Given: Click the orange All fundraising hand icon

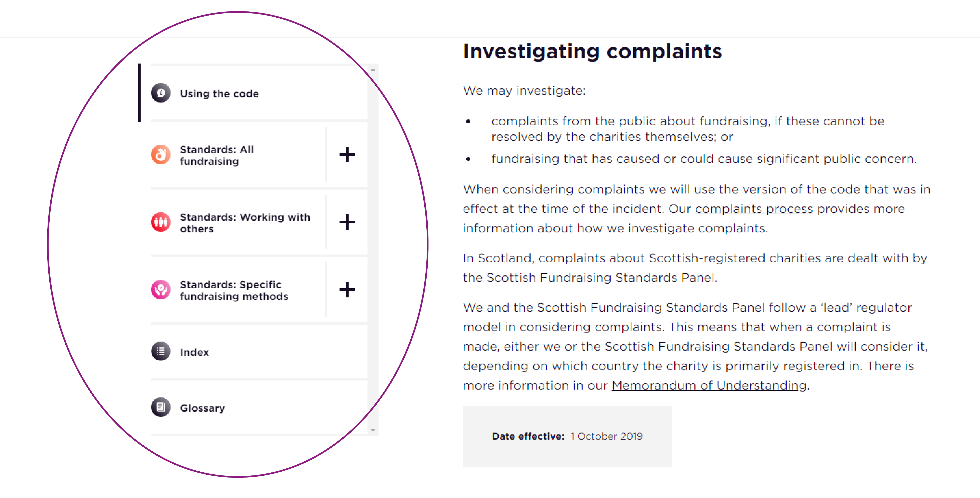Looking at the screenshot, I should coord(161,155).
